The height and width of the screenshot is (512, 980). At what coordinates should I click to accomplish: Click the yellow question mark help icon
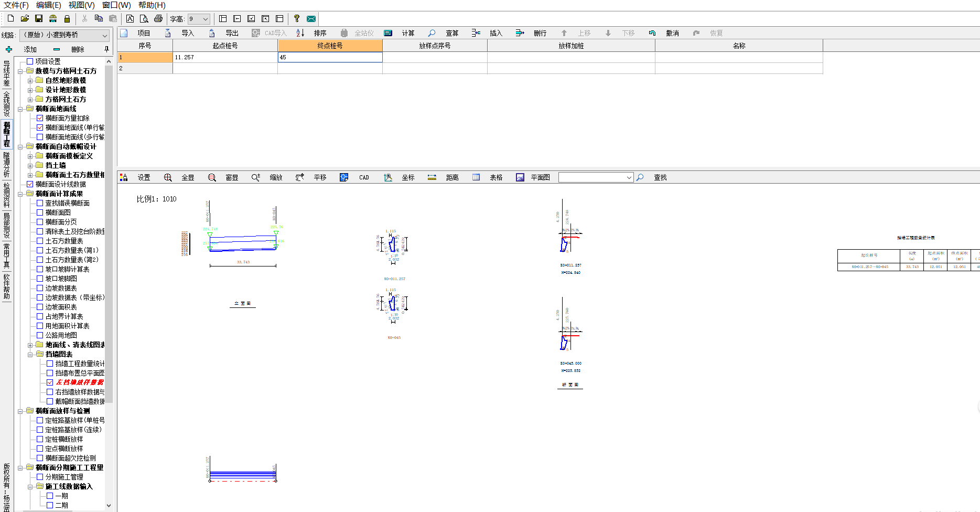297,18
